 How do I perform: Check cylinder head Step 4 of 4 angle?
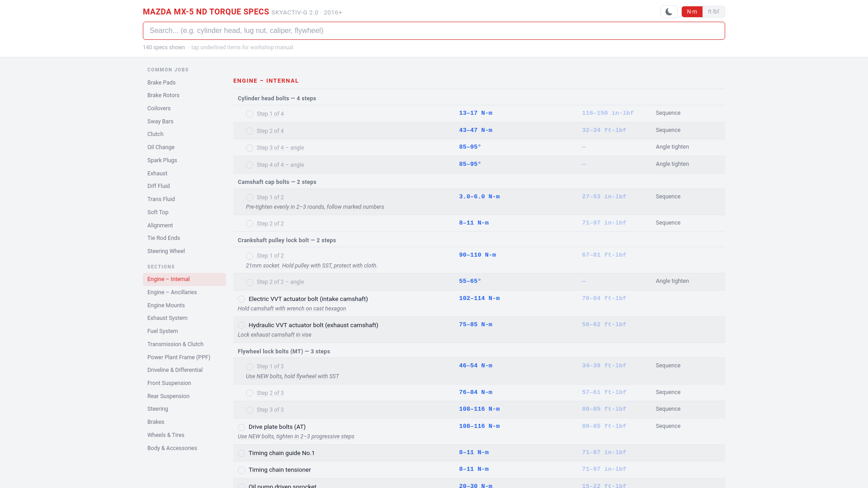click(250, 165)
